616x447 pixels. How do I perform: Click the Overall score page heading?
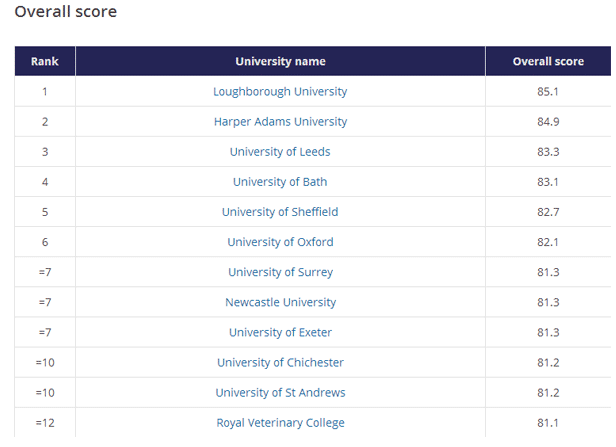point(66,12)
